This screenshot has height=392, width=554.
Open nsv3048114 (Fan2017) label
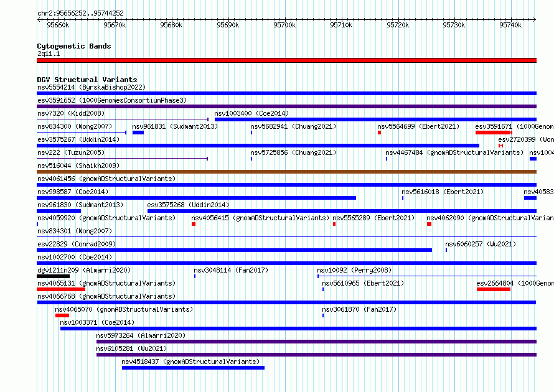tap(231, 270)
